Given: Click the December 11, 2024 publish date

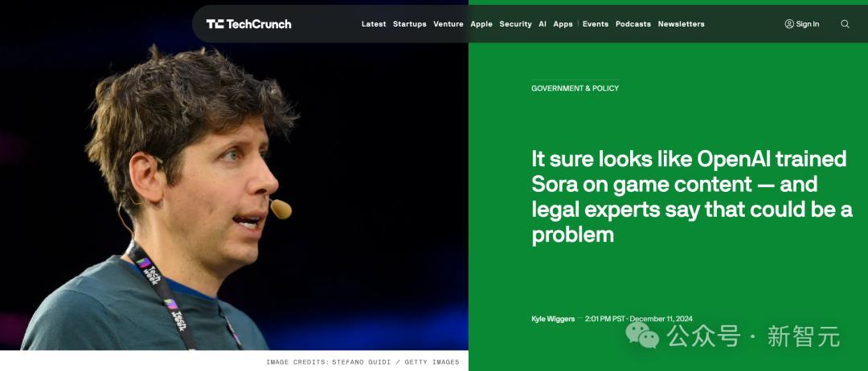Looking at the screenshot, I should tap(661, 319).
